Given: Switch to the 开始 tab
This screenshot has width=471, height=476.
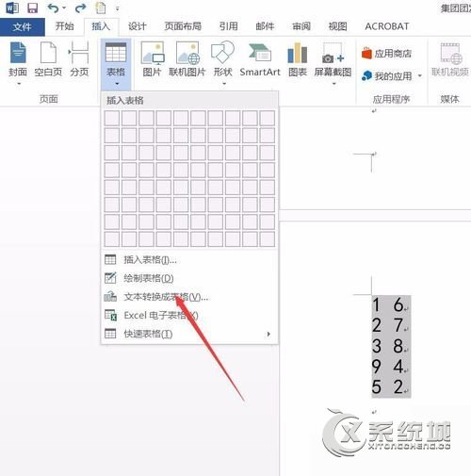Looking at the screenshot, I should click(x=64, y=26).
